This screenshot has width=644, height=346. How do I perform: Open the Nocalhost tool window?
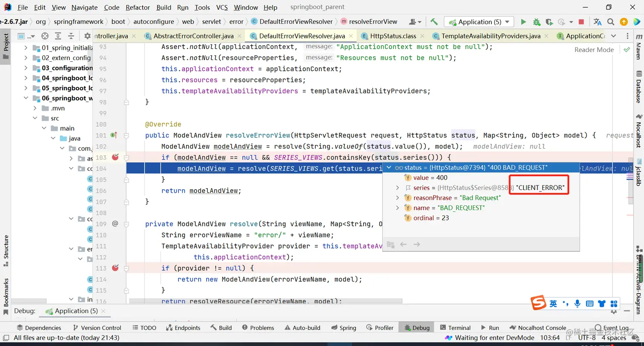[638, 131]
